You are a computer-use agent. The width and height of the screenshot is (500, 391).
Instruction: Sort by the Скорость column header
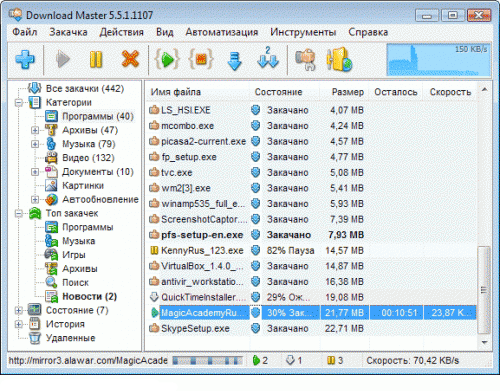[x=450, y=92]
